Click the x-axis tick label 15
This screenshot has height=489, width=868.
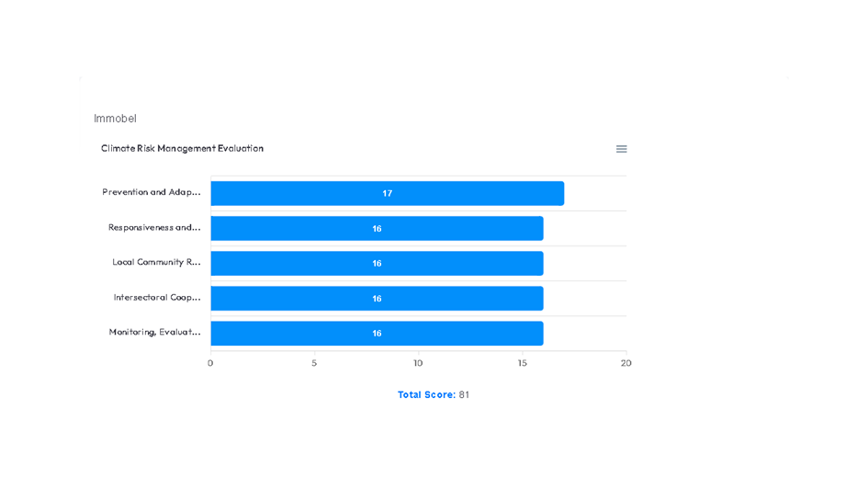[x=522, y=364]
